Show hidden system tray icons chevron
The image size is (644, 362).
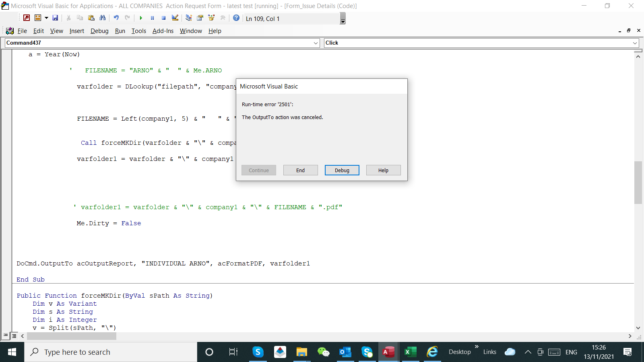[x=528, y=352]
